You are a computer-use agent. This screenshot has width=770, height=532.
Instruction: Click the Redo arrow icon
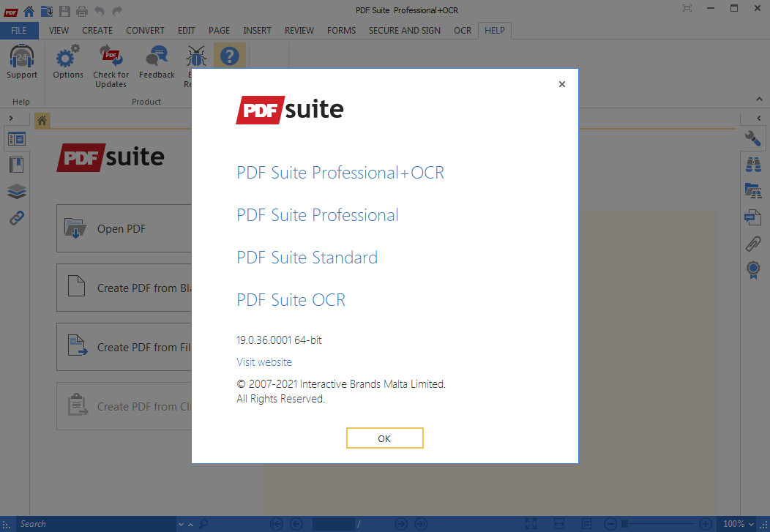[117, 10]
